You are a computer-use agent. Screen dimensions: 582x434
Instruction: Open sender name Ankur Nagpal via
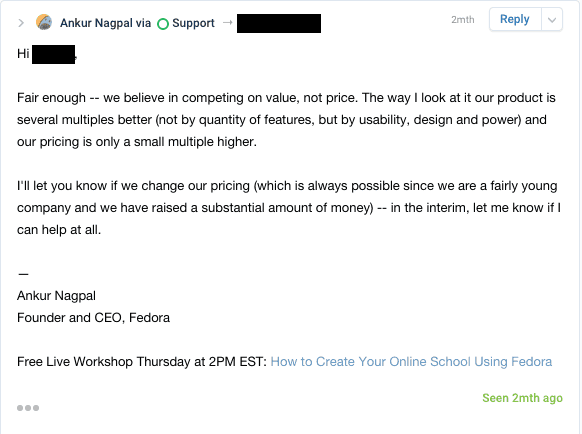click(x=105, y=23)
